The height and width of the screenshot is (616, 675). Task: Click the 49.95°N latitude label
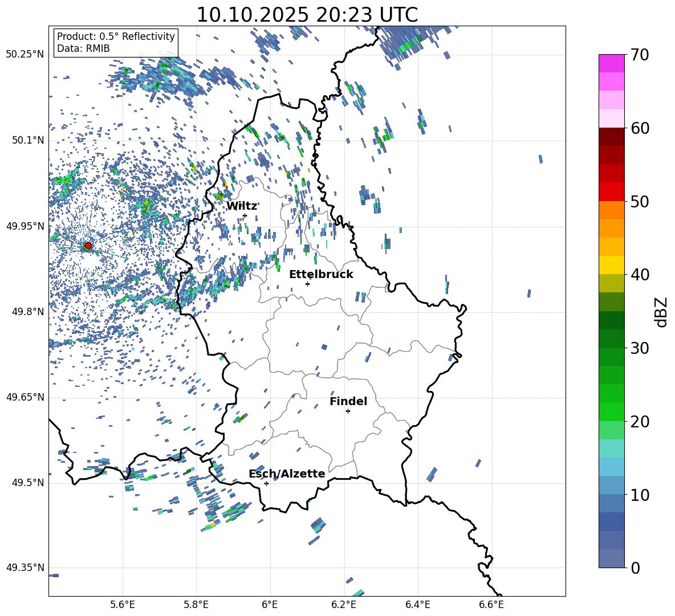coord(25,226)
